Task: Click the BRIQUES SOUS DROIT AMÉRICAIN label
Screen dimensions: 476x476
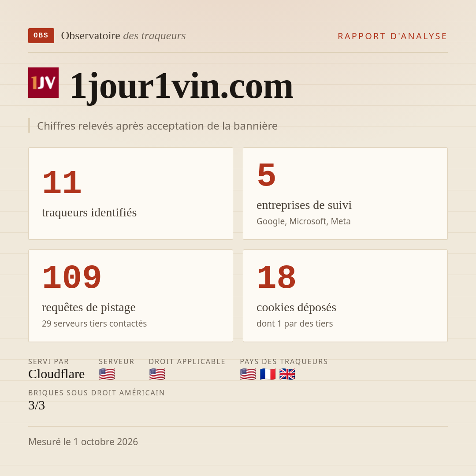Action: (97, 393)
